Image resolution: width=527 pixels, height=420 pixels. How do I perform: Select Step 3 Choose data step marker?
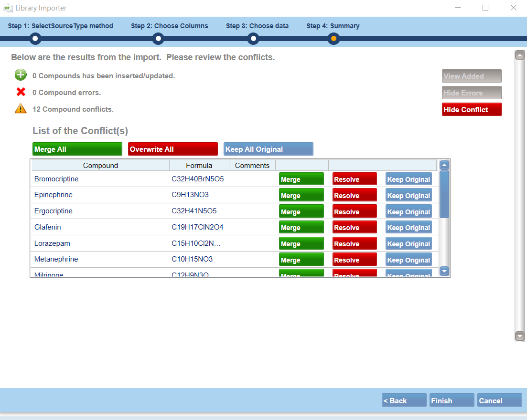pos(254,39)
